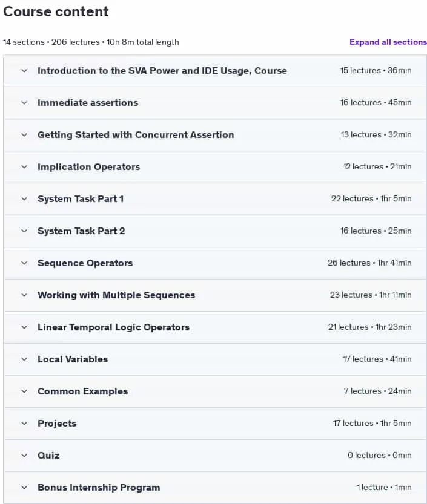Expand the Sequence Operators chevron
Image resolution: width=427 pixels, height=504 pixels.
pos(24,263)
